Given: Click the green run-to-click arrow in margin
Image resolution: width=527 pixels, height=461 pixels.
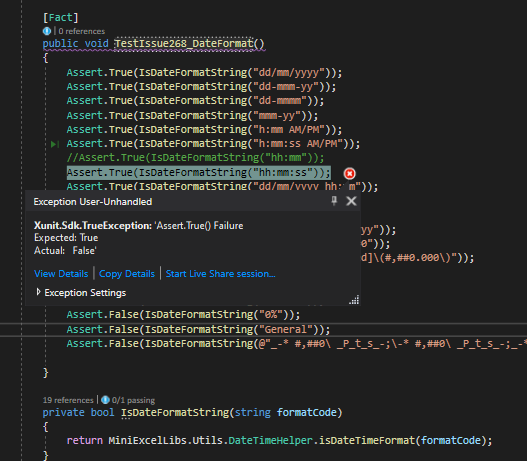Looking at the screenshot, I should click(54, 144).
